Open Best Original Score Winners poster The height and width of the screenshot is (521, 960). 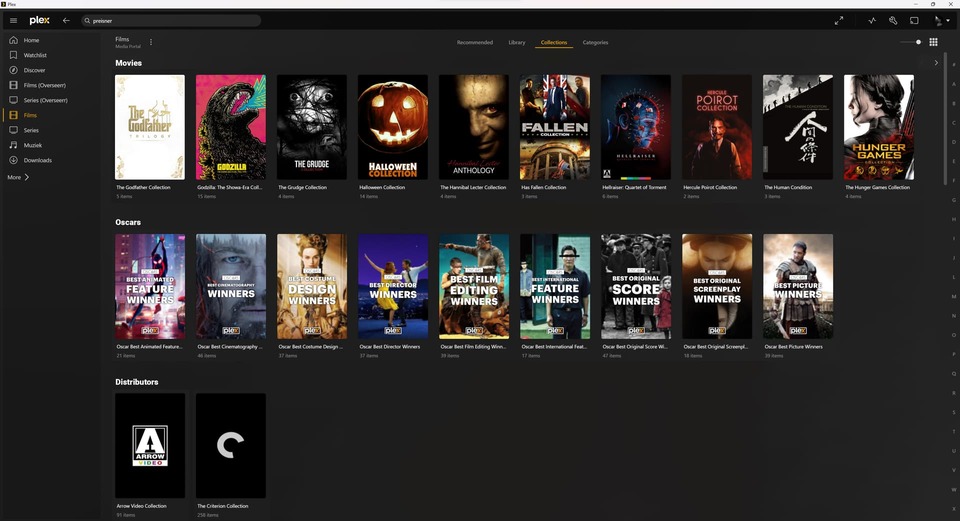click(x=636, y=287)
